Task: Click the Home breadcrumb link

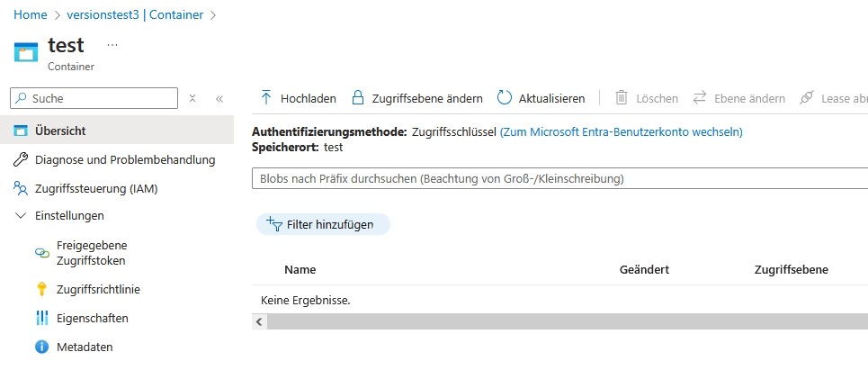Action: point(30,15)
